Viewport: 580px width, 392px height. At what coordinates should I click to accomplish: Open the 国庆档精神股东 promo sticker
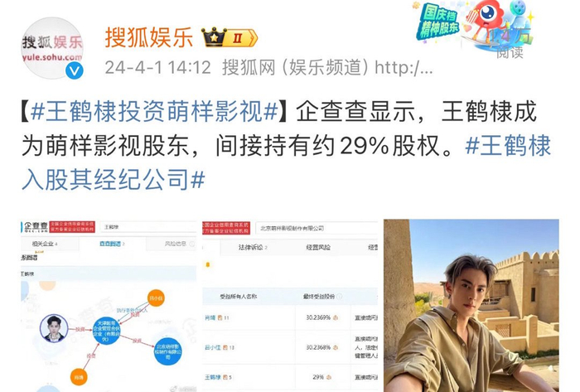click(x=473, y=24)
